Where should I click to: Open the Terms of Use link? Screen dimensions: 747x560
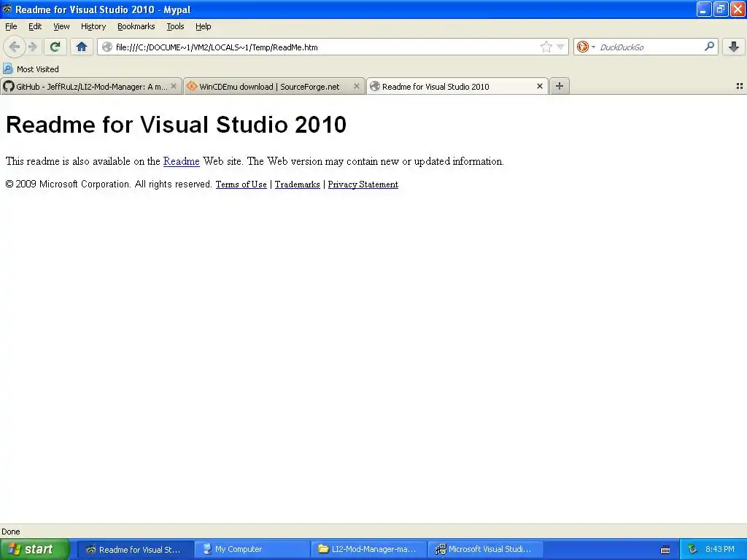tap(241, 184)
